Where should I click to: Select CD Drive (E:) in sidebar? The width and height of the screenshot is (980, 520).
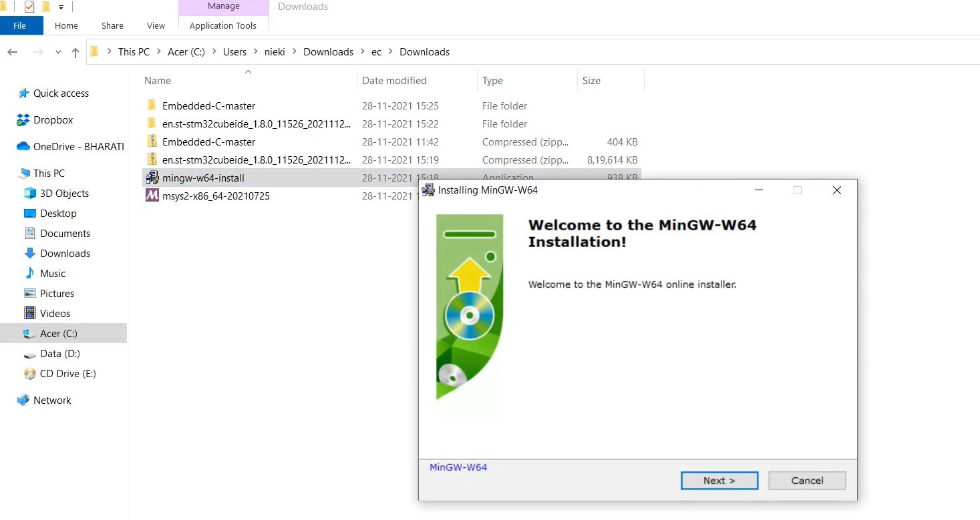point(67,374)
